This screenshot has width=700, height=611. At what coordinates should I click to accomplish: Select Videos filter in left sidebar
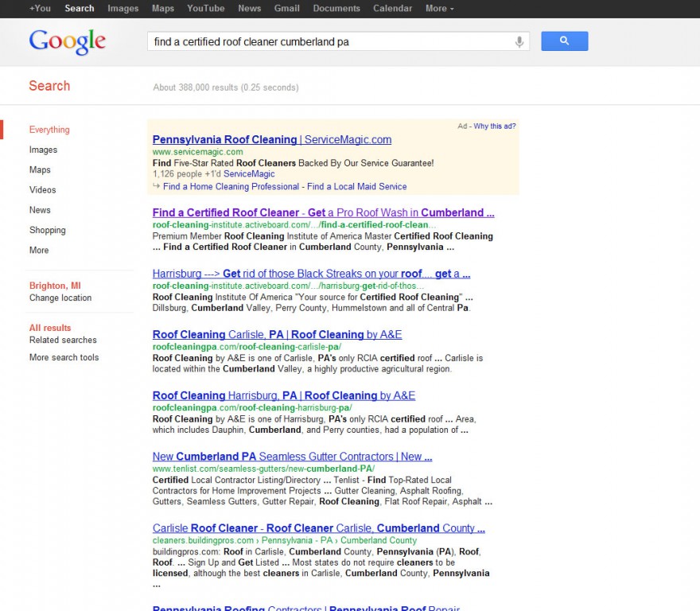[x=42, y=189]
